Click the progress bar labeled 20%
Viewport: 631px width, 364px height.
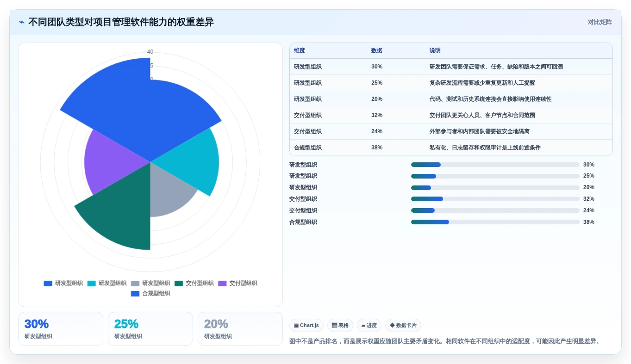[495, 188]
